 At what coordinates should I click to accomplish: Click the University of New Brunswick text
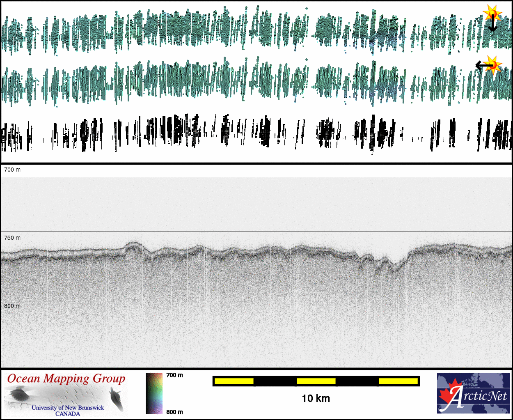[x=68, y=408]
